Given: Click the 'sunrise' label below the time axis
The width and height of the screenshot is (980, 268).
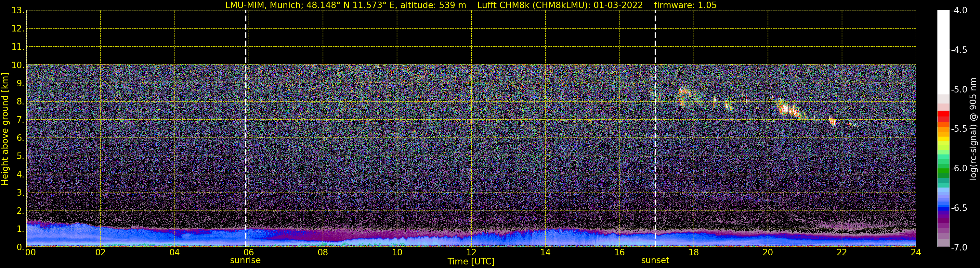Looking at the screenshot, I should point(245,261).
